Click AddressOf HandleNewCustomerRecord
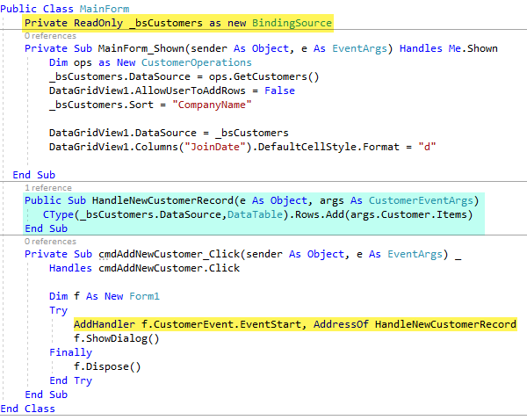 click(415, 324)
